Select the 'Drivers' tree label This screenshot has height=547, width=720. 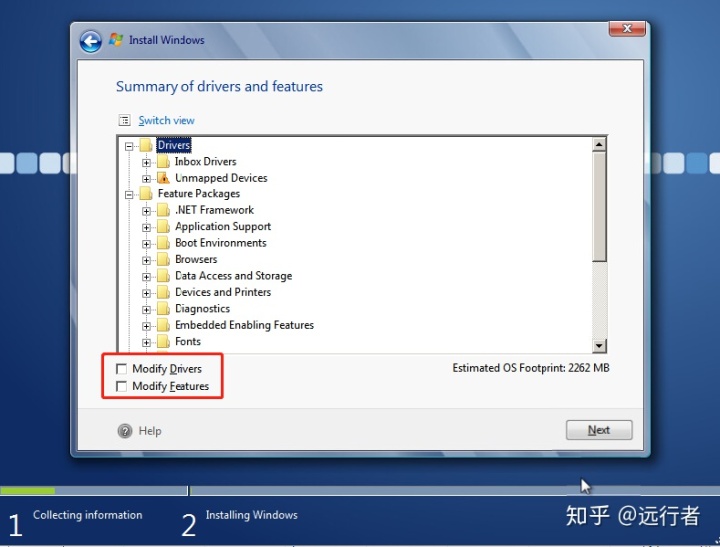click(x=174, y=145)
